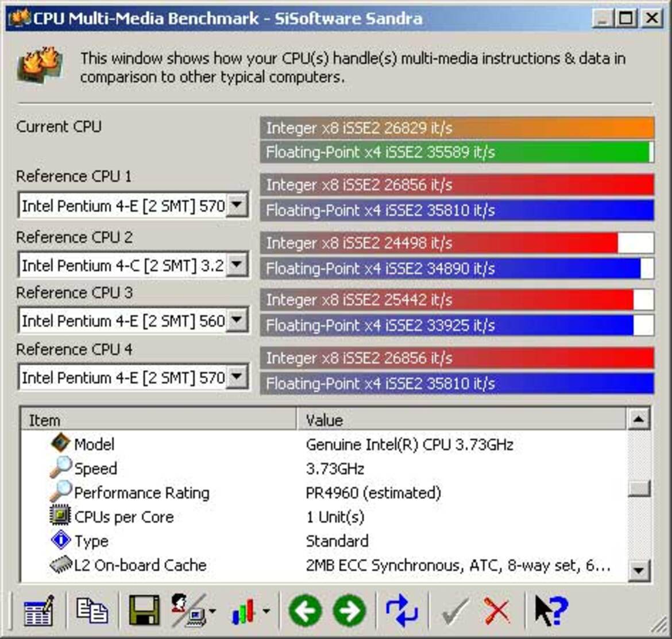
Task: Maximize the Sandra benchmark window
Action: click(x=626, y=18)
